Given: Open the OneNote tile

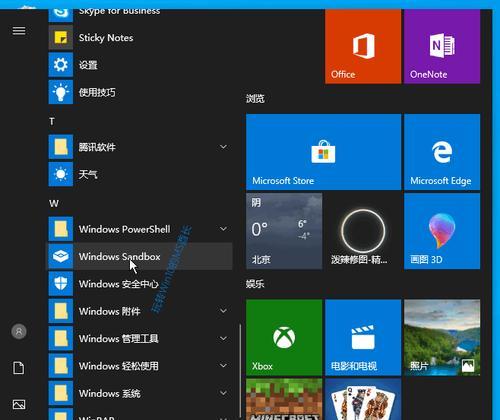Looking at the screenshot, I should 442,46.
